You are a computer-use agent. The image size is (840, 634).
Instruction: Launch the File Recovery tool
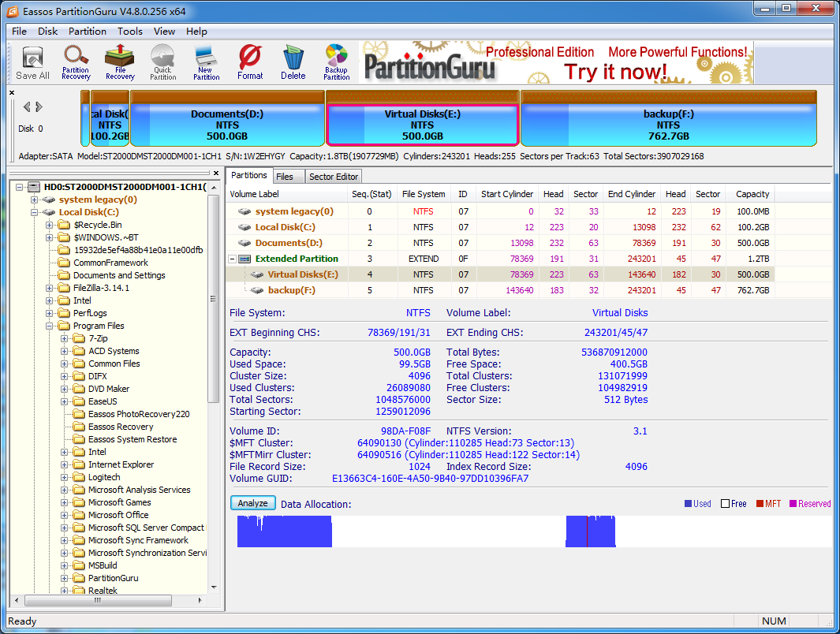[120, 63]
